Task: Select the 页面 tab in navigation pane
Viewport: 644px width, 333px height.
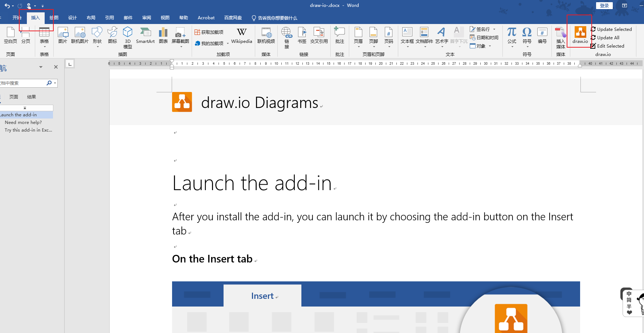Action: pyautogui.click(x=14, y=97)
